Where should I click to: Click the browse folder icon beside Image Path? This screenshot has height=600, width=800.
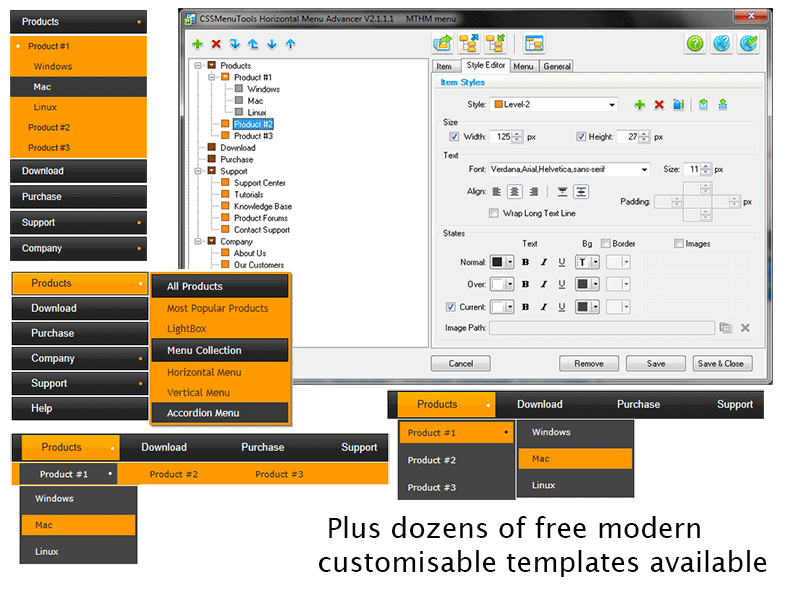[x=726, y=327]
